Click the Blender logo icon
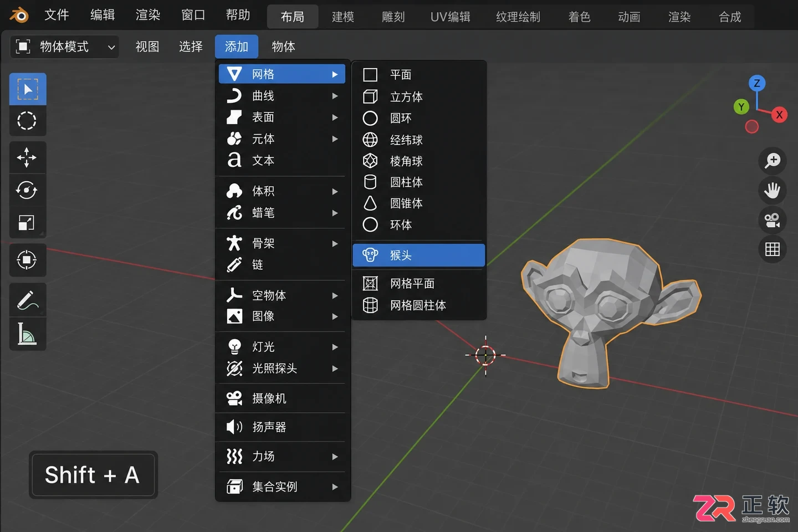 (x=19, y=16)
